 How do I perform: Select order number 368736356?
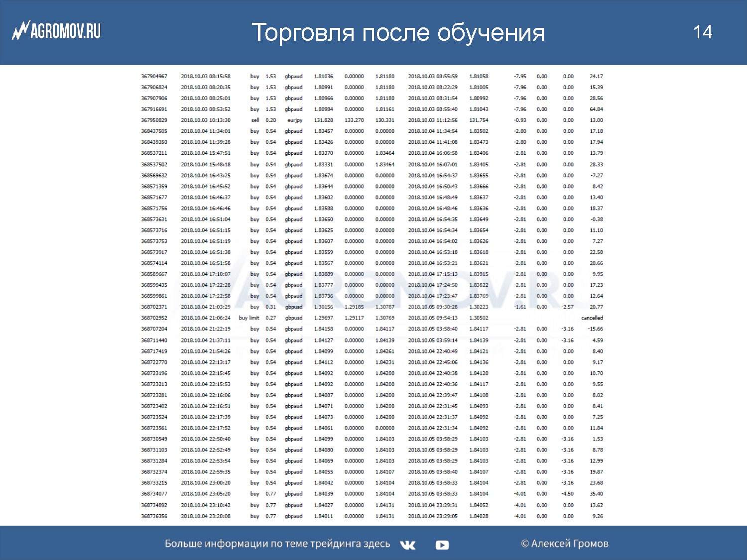pos(154,516)
